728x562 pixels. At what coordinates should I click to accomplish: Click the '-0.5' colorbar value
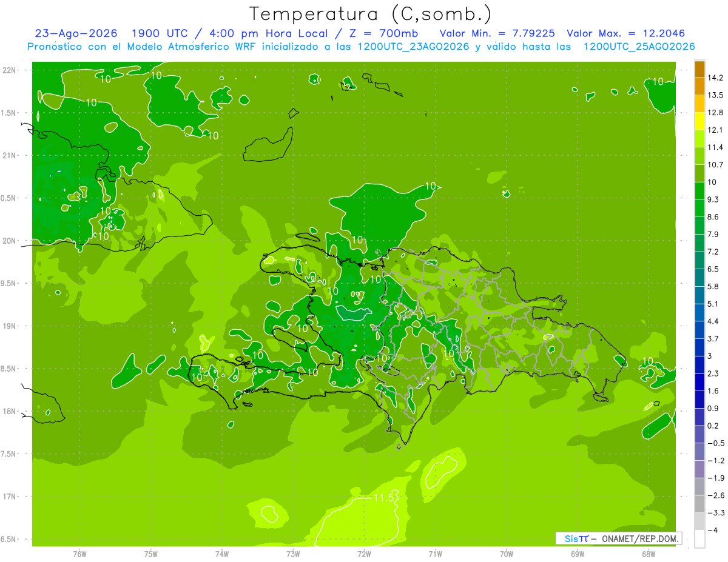point(716,443)
